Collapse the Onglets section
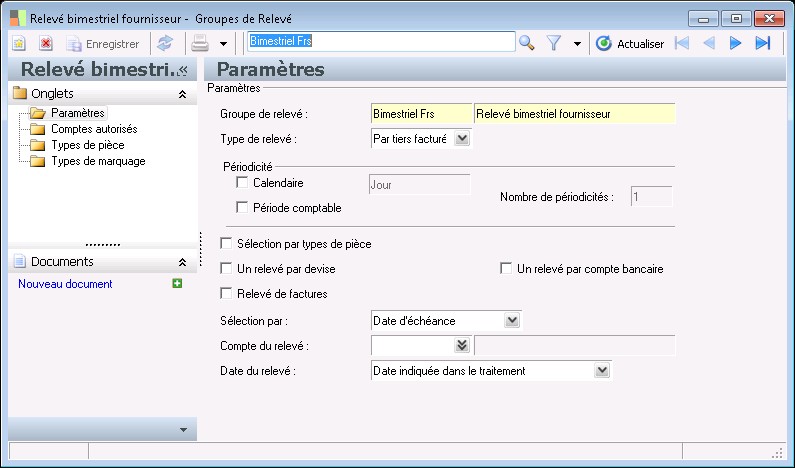795x468 pixels. coord(183,94)
